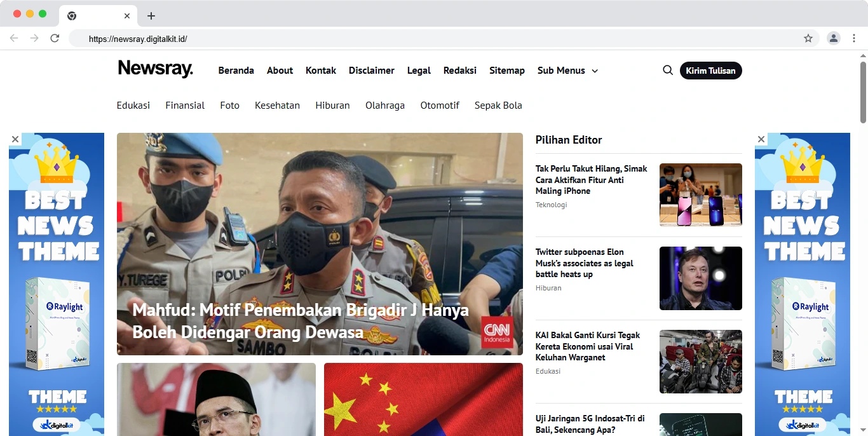Open the Kontak menu item

321,71
